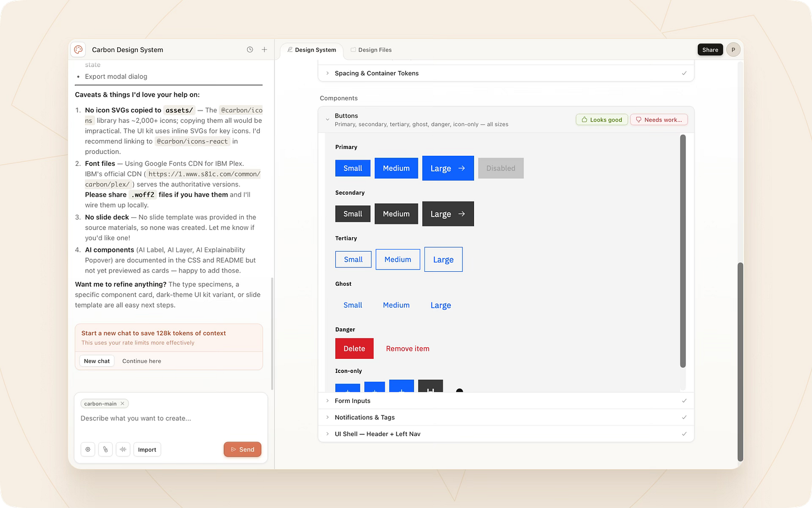Click the Ghost Large button
Image resolution: width=812 pixels, height=508 pixels.
pyautogui.click(x=441, y=305)
